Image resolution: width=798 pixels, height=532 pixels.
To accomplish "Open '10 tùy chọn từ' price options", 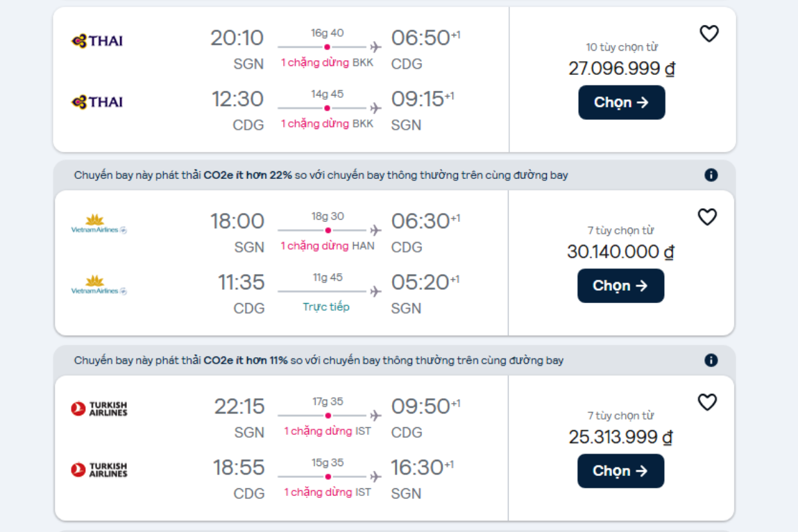I will click(x=622, y=47).
